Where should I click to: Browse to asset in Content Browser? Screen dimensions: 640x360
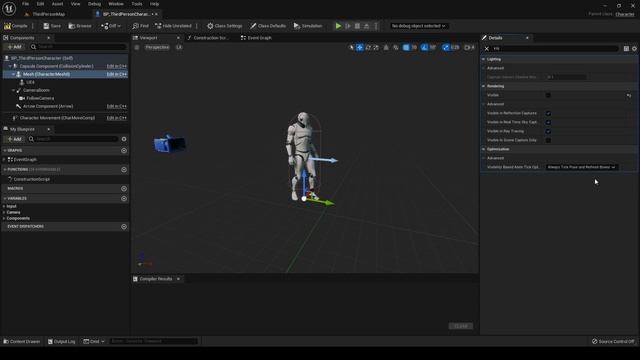(80, 26)
